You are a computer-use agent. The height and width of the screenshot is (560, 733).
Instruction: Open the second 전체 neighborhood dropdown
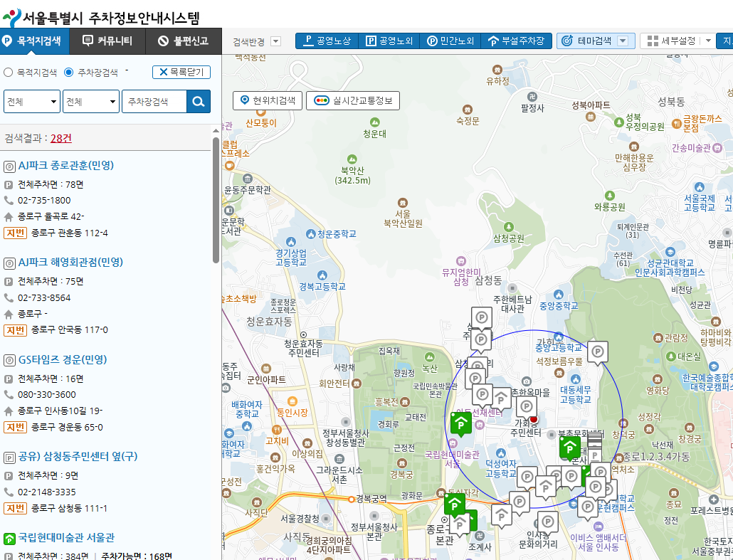(91, 102)
